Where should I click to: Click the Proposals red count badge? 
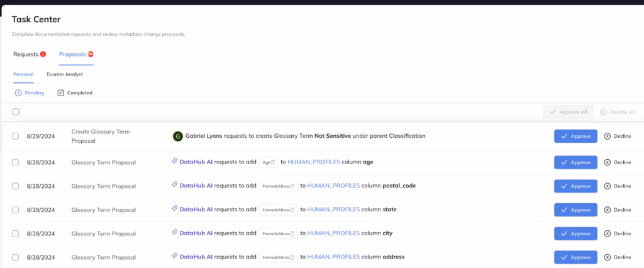click(91, 54)
